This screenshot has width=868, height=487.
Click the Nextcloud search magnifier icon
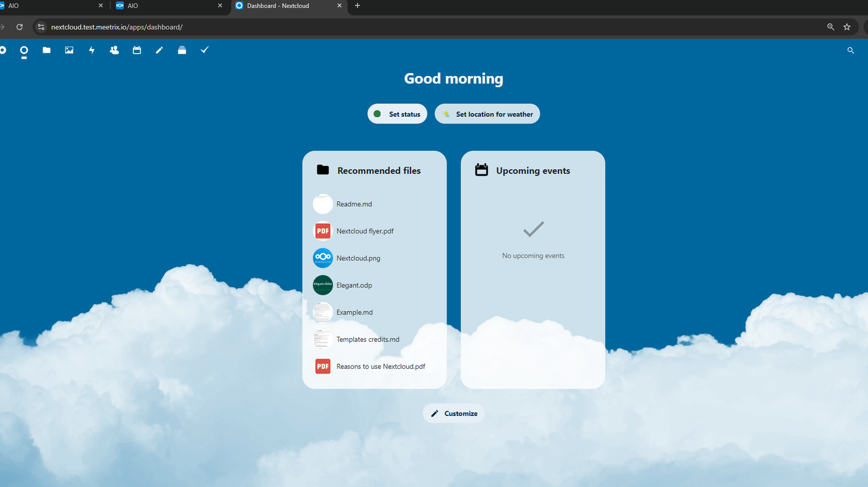[851, 50]
